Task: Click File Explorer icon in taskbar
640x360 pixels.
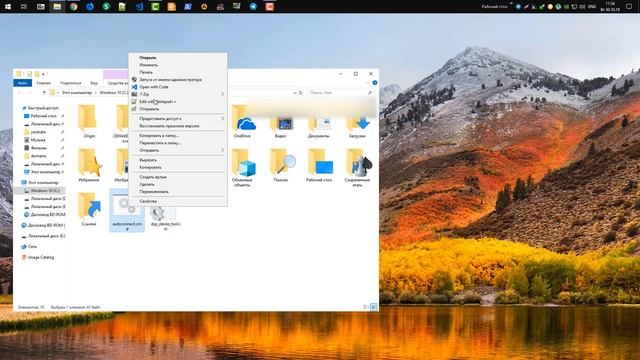Action: pos(57,7)
